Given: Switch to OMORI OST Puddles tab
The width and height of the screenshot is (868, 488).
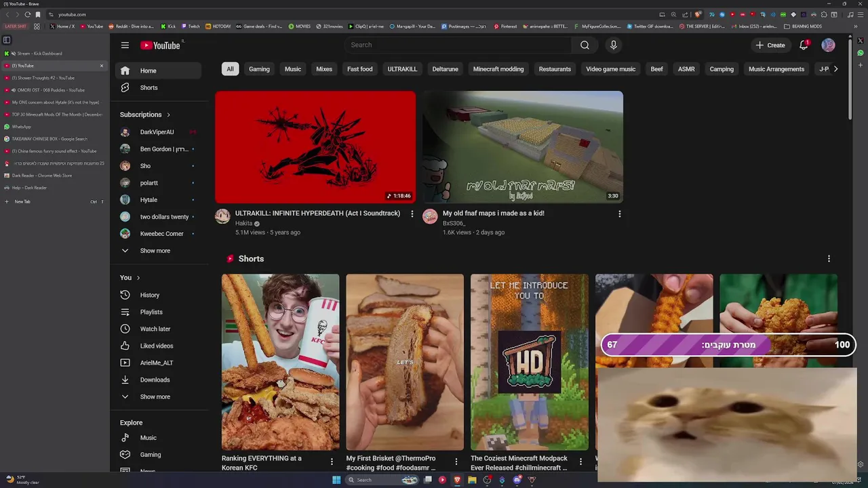Looking at the screenshot, I should tap(54, 90).
